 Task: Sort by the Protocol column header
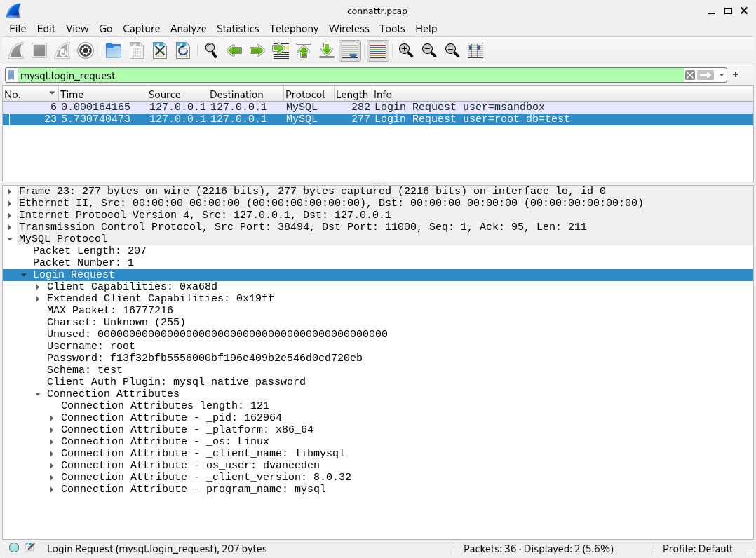click(309, 95)
